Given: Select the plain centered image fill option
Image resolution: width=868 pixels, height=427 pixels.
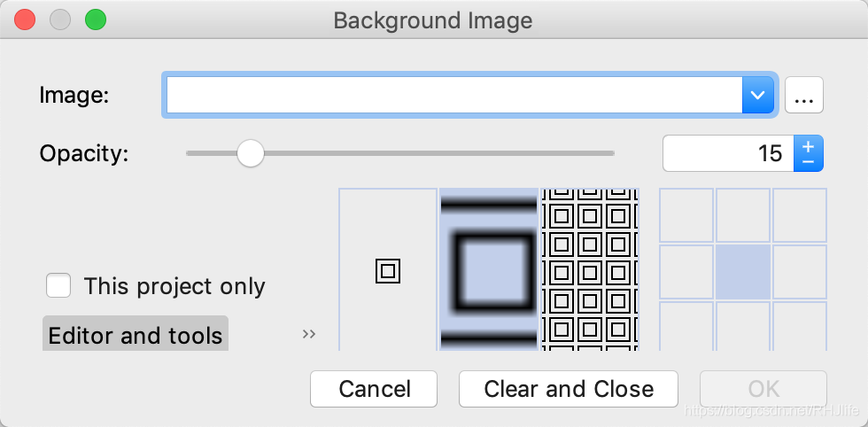Looking at the screenshot, I should 388,270.
